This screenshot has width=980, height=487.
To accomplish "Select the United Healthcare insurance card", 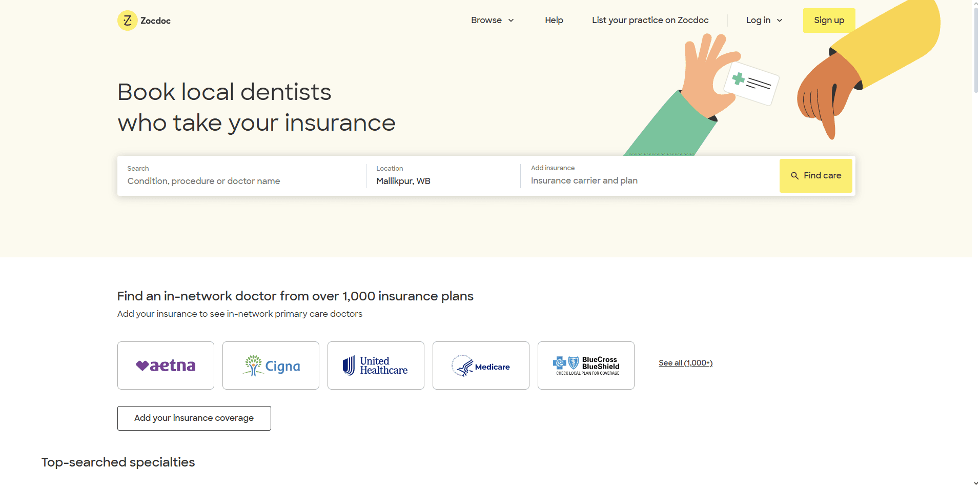I will tap(376, 366).
